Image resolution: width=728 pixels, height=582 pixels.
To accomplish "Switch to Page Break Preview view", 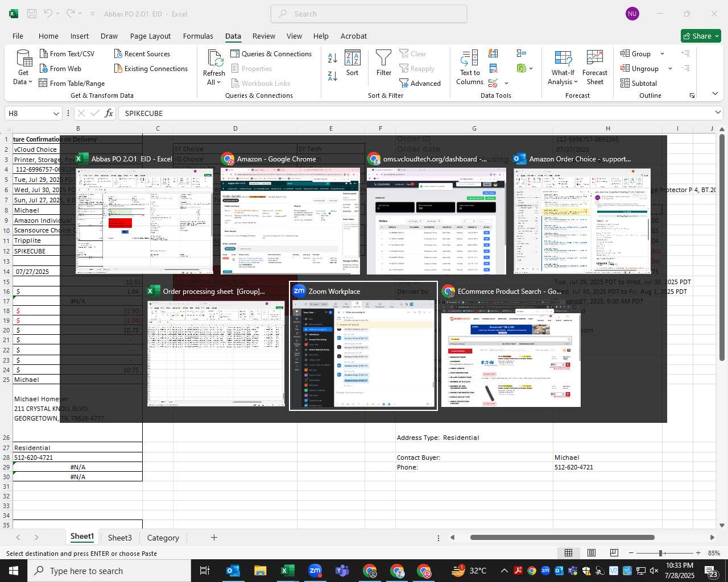I will (x=614, y=553).
